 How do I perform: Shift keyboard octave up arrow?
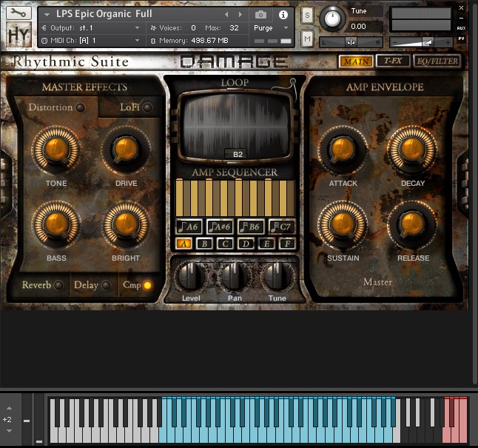coord(9,408)
